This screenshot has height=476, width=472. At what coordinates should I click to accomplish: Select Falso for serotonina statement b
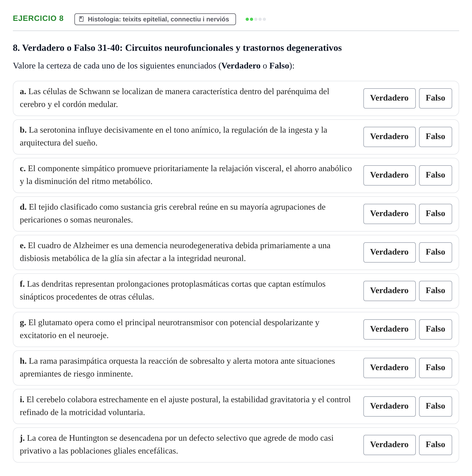435,137
